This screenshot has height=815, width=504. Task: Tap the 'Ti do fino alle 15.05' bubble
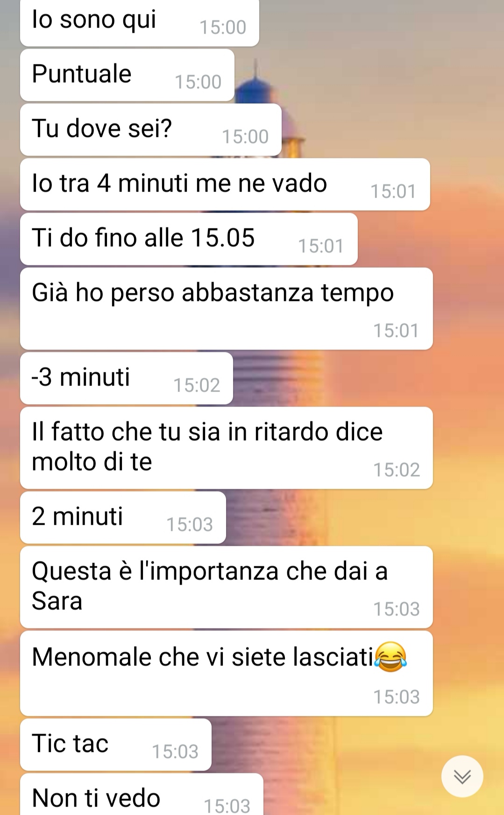click(189, 239)
